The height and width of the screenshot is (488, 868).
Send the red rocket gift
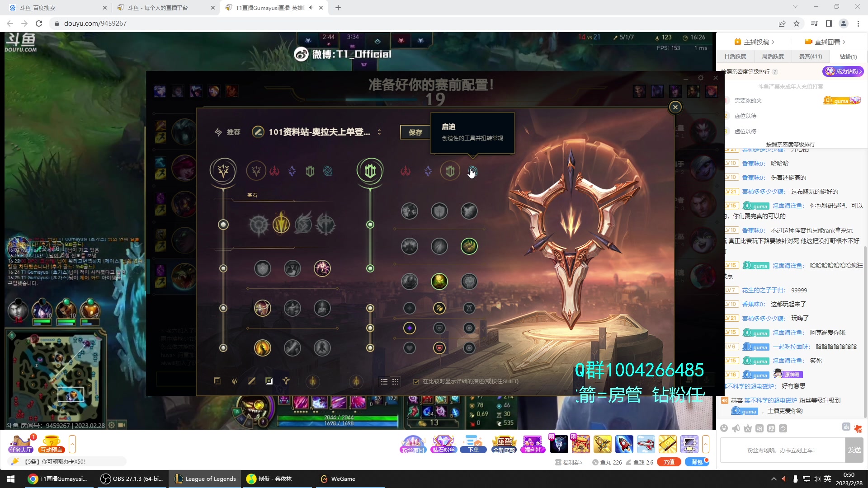coord(624,444)
